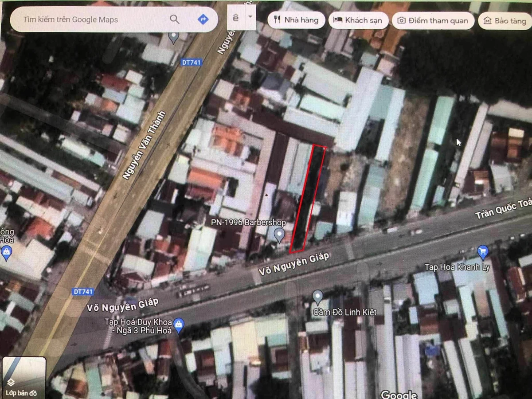
Task: Click the Trần Quốc Toả road label
Action: pos(503,208)
